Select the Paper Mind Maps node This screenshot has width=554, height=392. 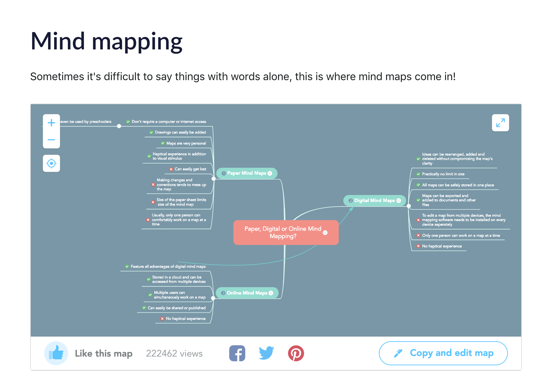click(x=246, y=173)
